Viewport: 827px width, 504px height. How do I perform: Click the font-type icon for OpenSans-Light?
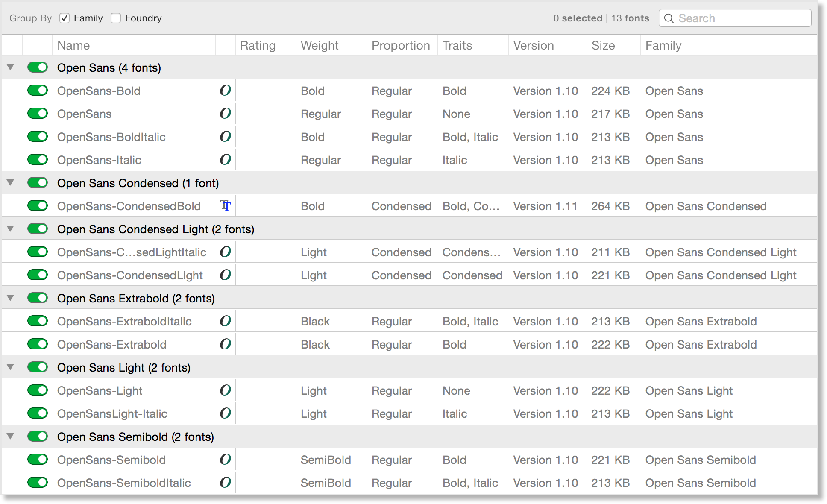(x=226, y=390)
